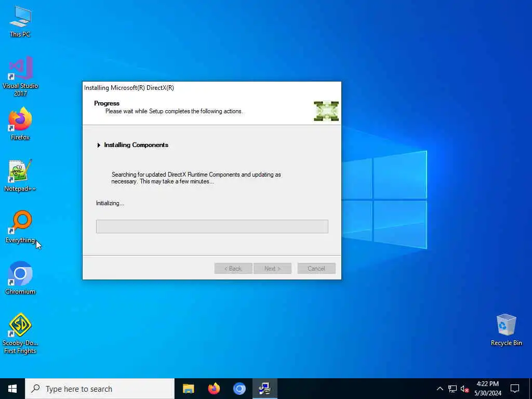Click 'Searching for updated DirectX Runtime' text
532x399 pixels.
tap(196, 178)
